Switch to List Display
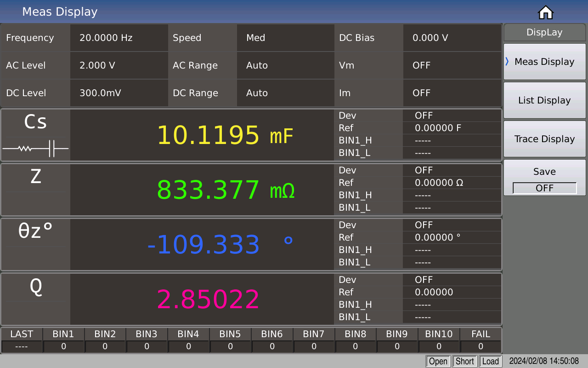Screen dimensions: 588x368 (x=545, y=100)
